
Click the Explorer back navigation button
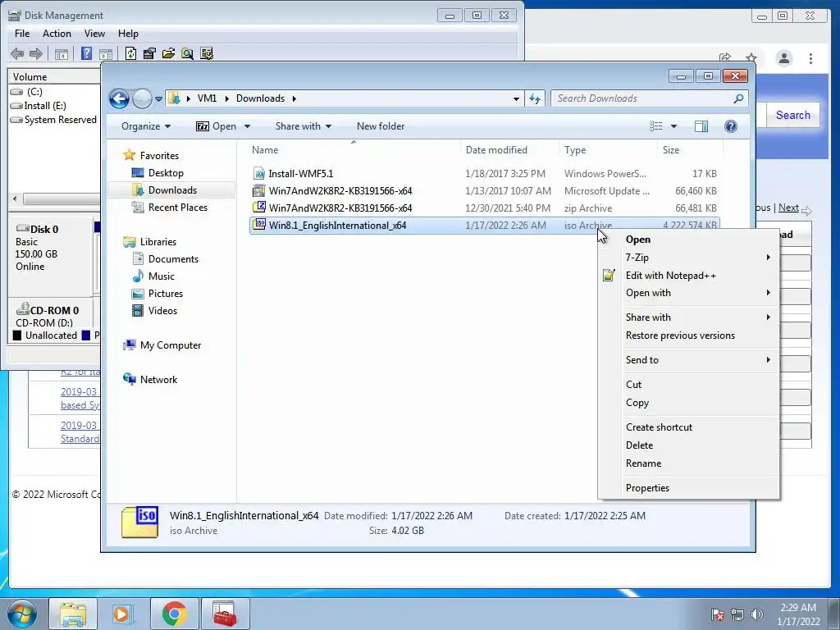[x=120, y=98]
